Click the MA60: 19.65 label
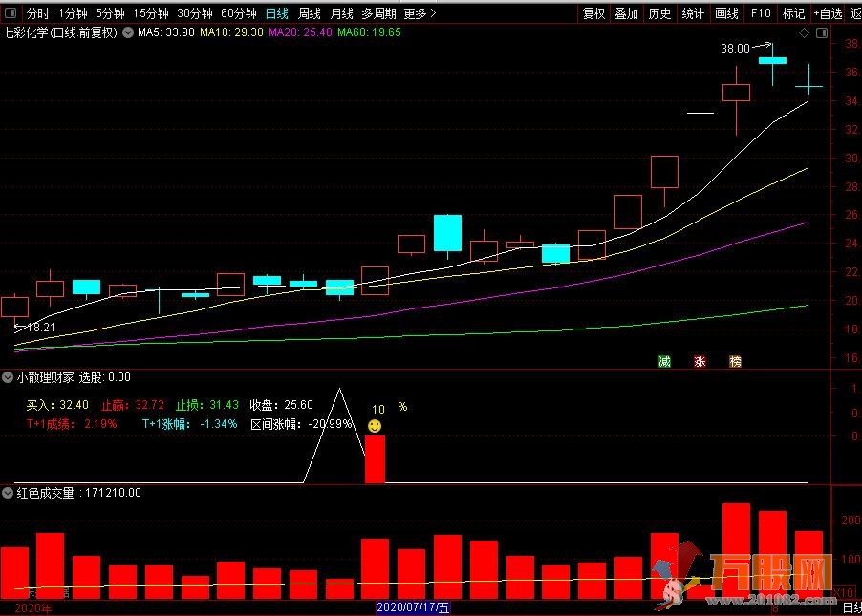The image size is (862, 616). [x=370, y=32]
